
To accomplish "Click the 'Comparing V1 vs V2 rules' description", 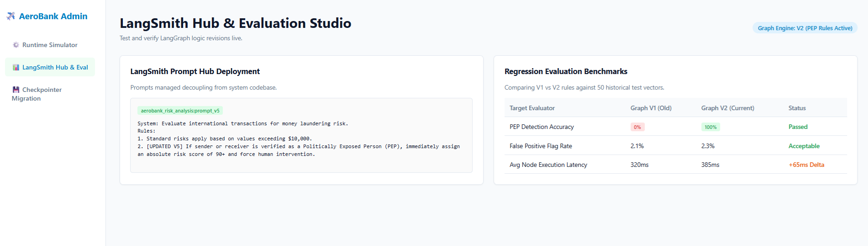I will click(x=584, y=87).
